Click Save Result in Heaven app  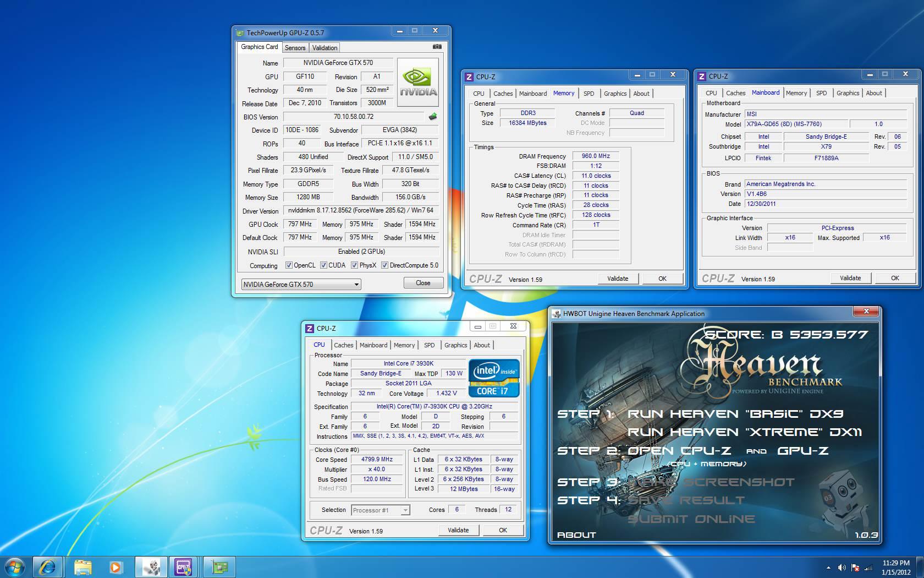pos(686,500)
